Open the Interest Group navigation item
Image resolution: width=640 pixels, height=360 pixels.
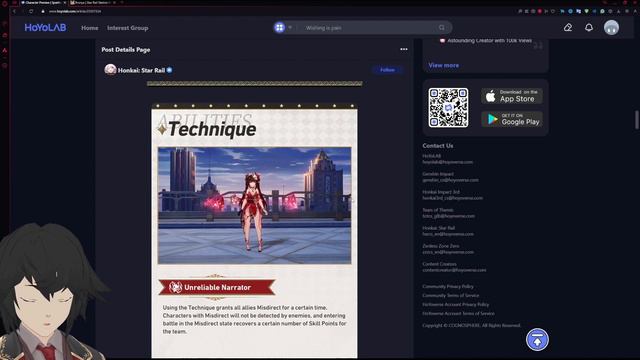point(127,28)
